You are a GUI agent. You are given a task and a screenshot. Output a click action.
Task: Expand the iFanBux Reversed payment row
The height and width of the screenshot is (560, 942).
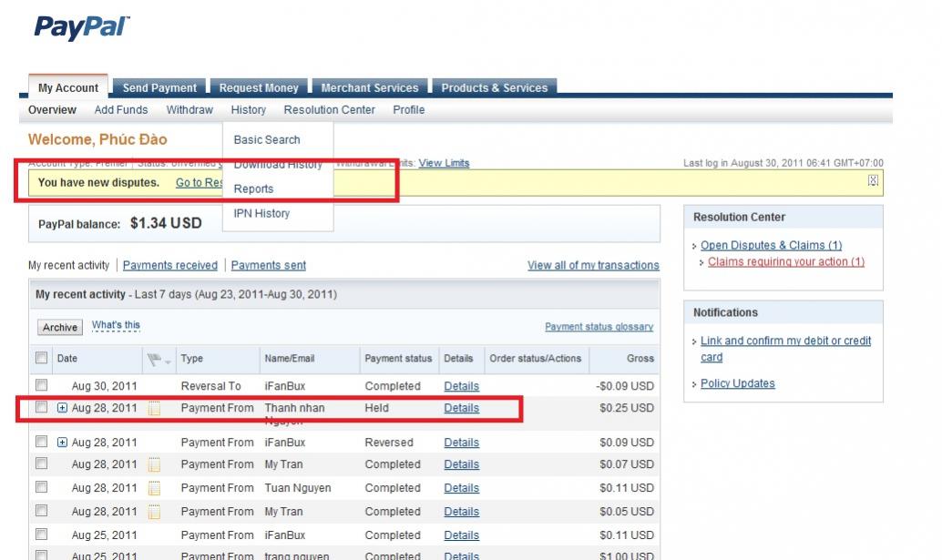[62, 443]
